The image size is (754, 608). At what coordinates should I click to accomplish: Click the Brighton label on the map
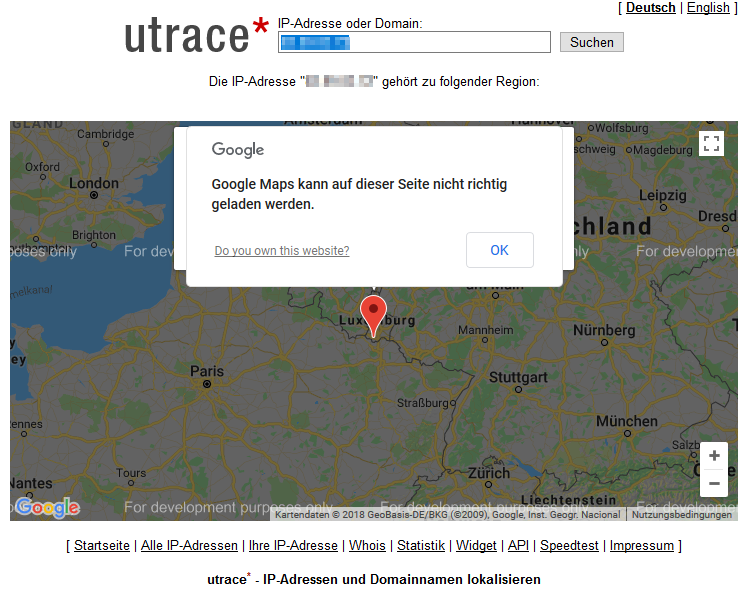[x=94, y=235]
